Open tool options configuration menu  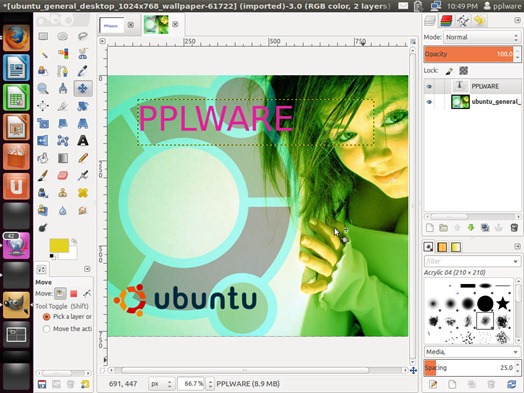coord(87,269)
